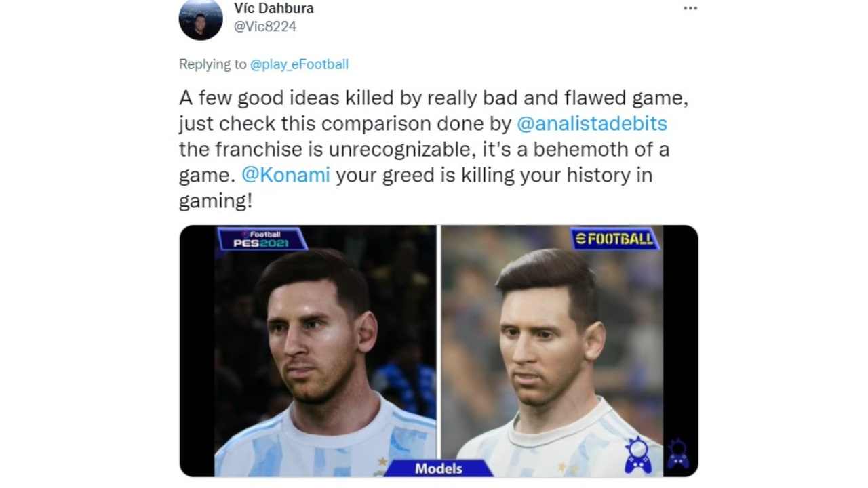Click the Víc Dahbura display name
This screenshot has height=488, width=868.
point(273,9)
